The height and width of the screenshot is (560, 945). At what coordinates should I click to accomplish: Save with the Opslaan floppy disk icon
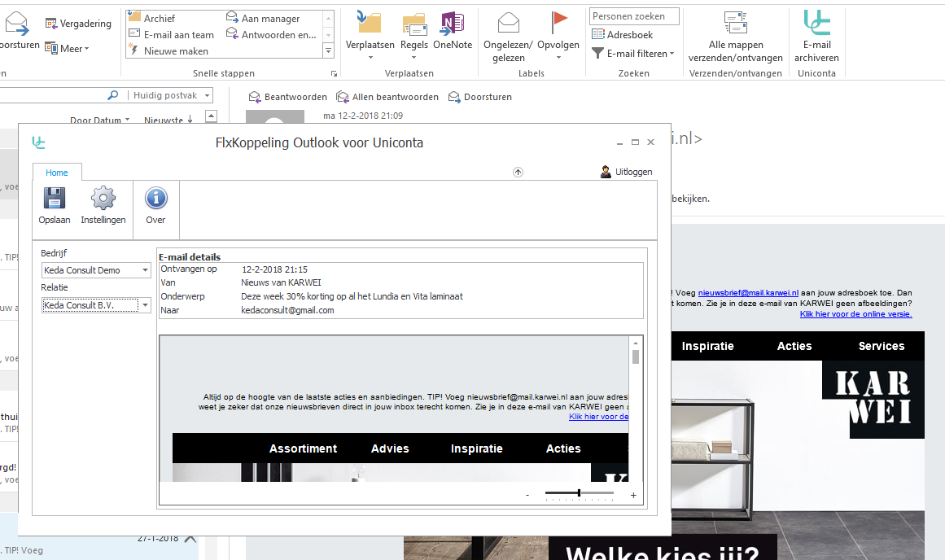tap(55, 206)
